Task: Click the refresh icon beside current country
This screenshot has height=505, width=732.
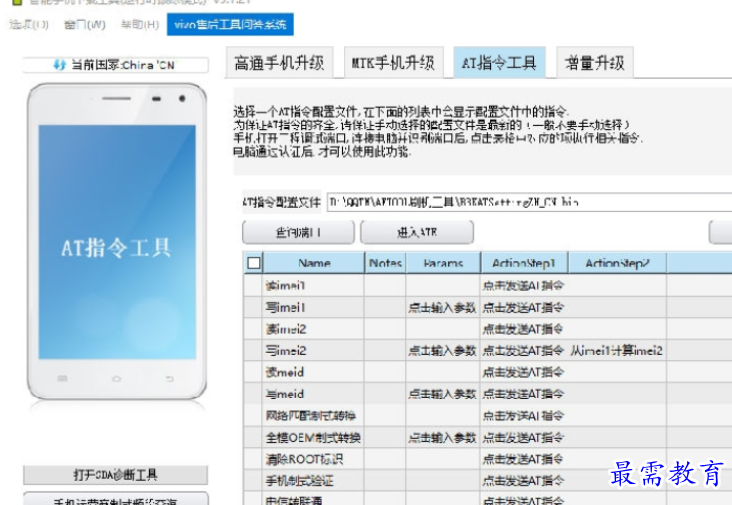Action: [x=59, y=65]
